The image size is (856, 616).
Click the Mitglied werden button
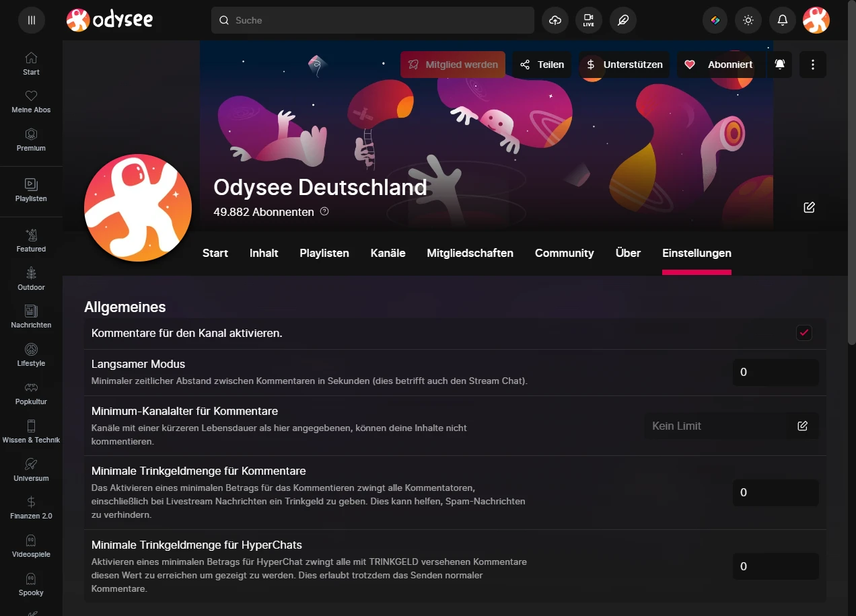pos(453,65)
